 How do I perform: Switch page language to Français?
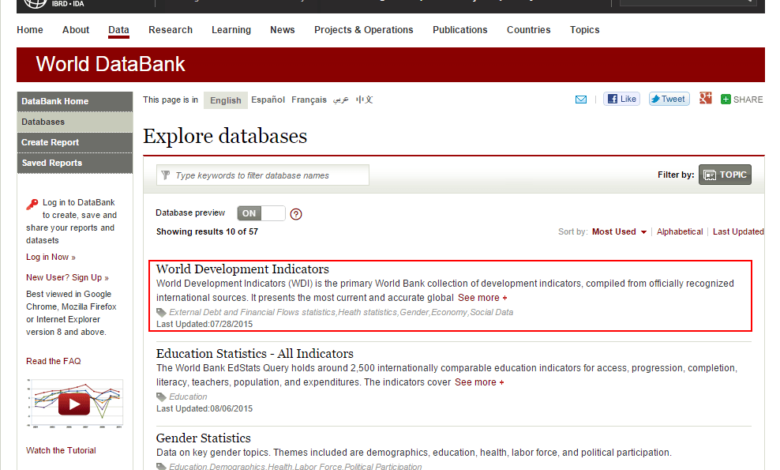click(x=309, y=100)
